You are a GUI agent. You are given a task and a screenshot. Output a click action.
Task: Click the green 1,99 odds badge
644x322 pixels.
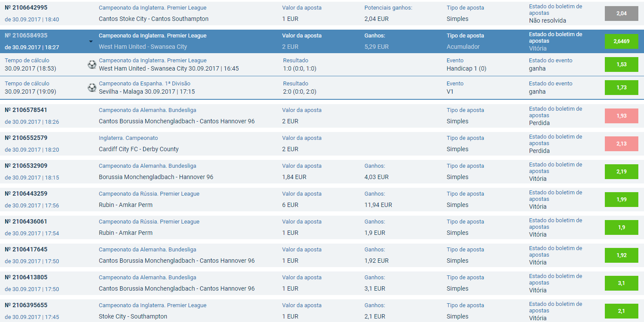coord(621,200)
